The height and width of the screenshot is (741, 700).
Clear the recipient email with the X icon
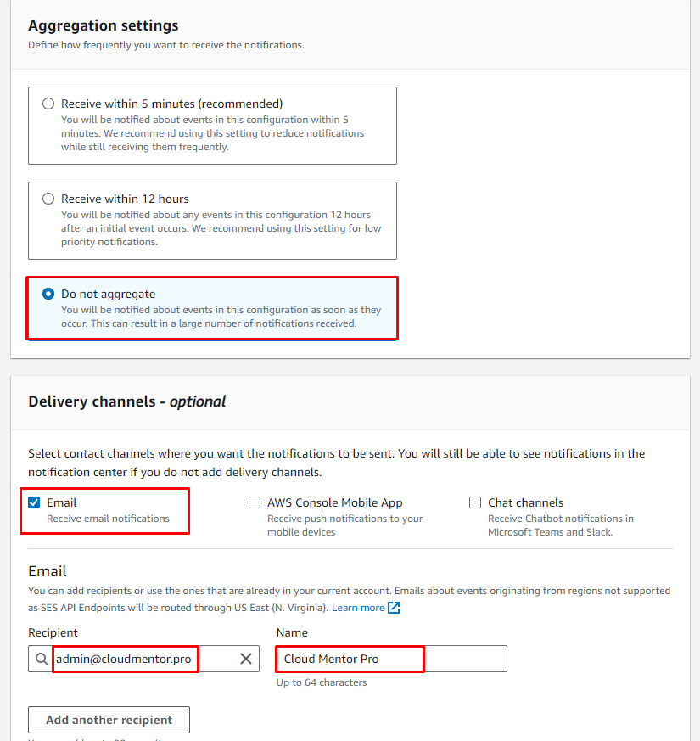[x=246, y=659]
